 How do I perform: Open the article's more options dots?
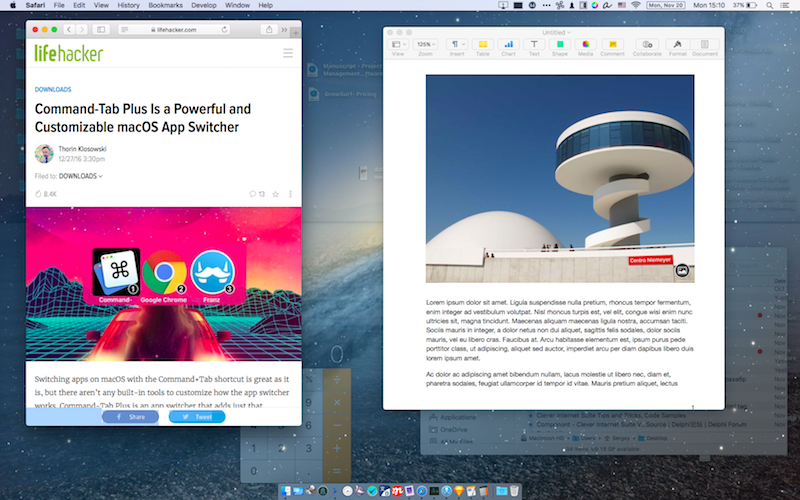coord(290,194)
